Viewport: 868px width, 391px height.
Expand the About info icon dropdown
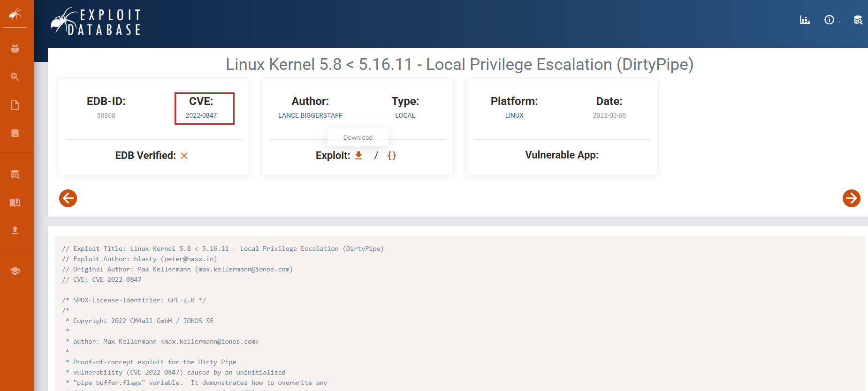830,20
